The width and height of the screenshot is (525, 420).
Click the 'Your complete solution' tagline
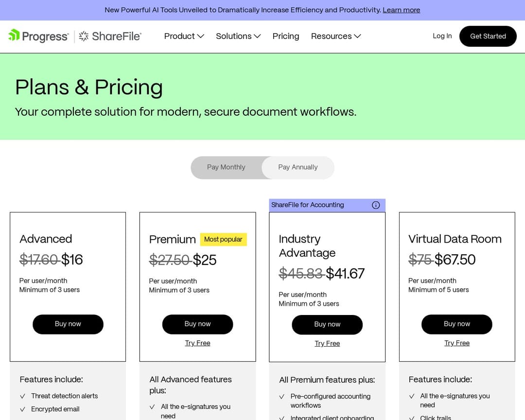coord(186,111)
